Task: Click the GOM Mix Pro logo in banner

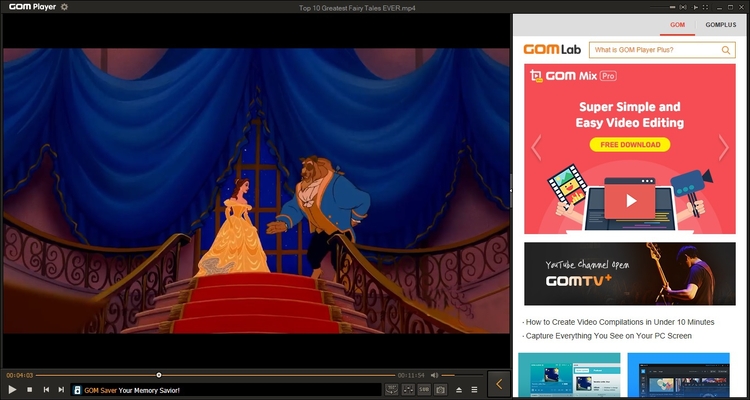Action: click(573, 76)
